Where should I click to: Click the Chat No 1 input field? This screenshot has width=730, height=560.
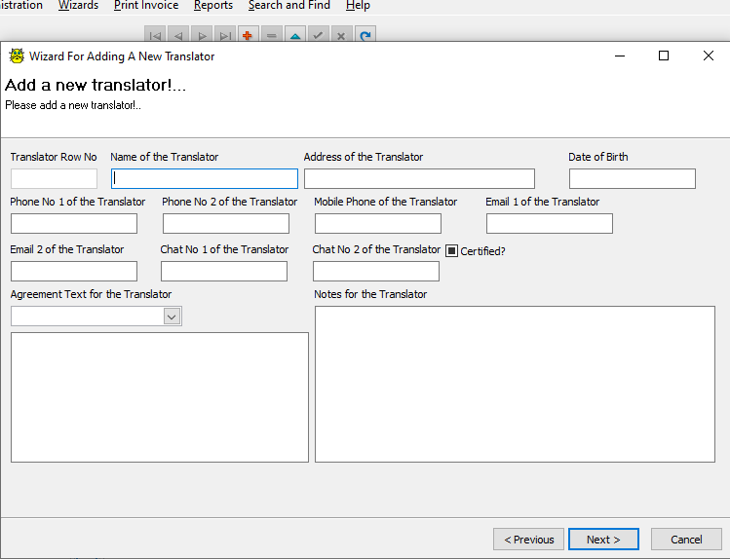[x=224, y=271]
